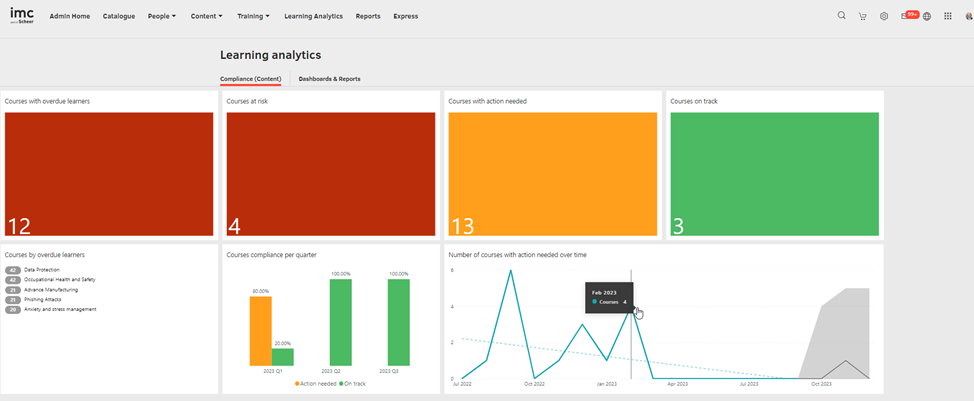Open the apps grid icon
Screen dimensions: 974x401
pyautogui.click(x=947, y=16)
